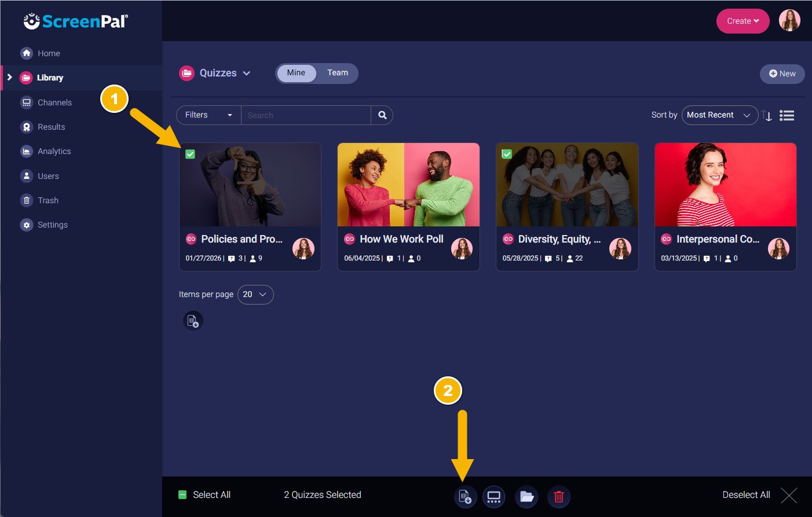
Task: Expand the Most Recent sort dropdown
Action: pyautogui.click(x=719, y=115)
